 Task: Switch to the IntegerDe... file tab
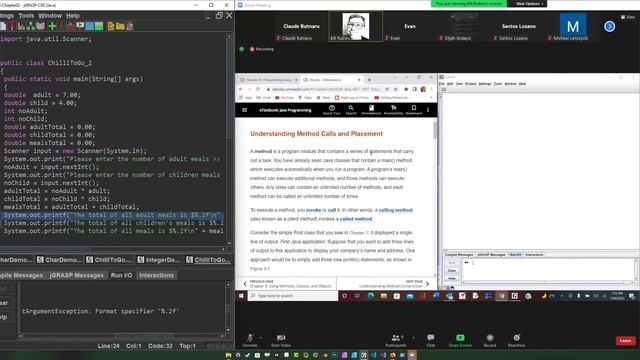(x=158, y=260)
